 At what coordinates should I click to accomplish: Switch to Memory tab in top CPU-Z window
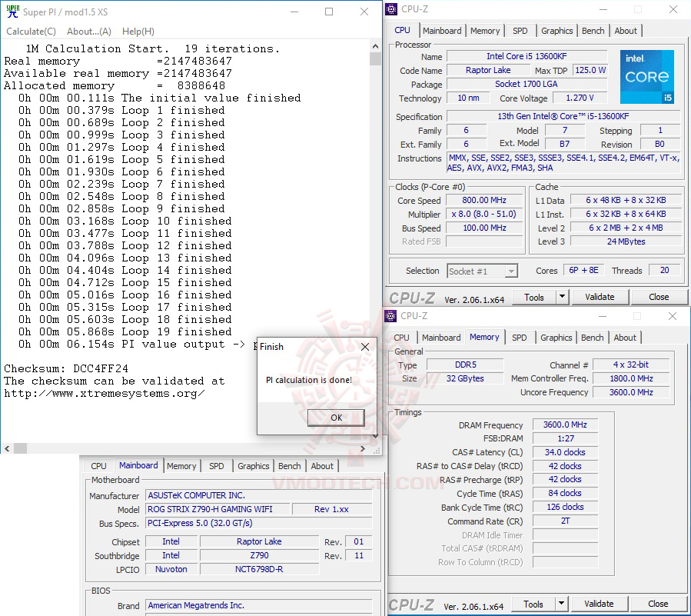(x=485, y=31)
